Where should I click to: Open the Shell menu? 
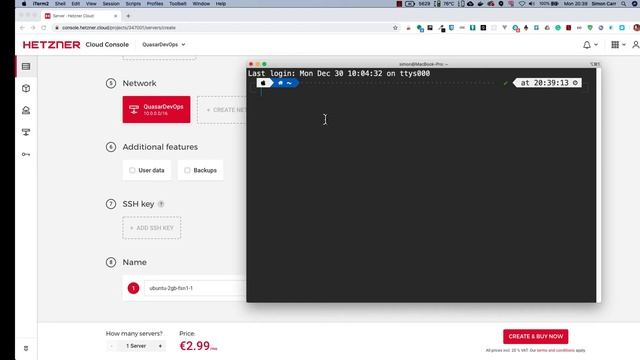(x=60, y=4)
